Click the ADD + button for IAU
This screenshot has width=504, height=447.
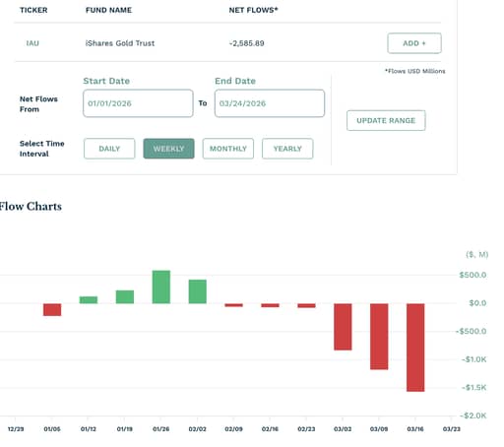pyautogui.click(x=414, y=43)
